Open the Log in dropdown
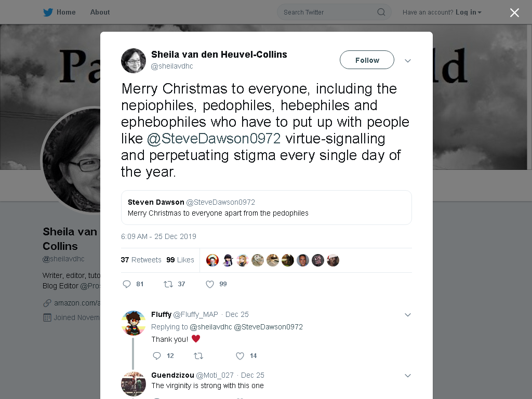Screen dimensions: 532x399 469,12
